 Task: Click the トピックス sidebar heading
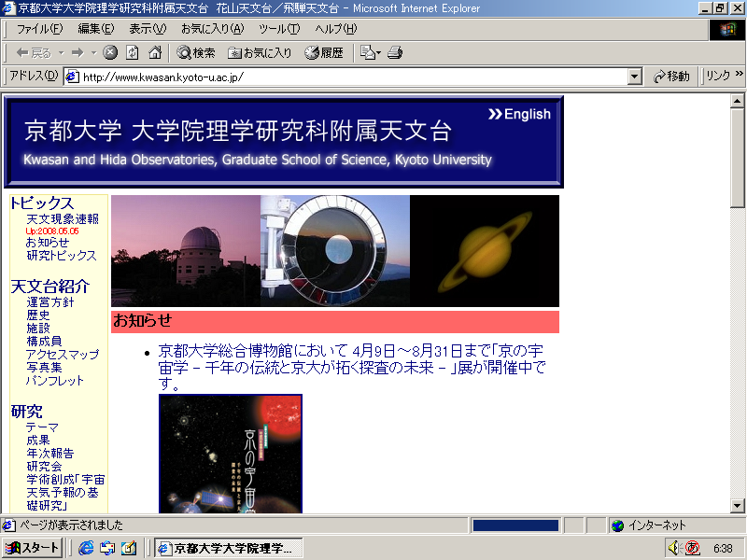click(x=42, y=203)
